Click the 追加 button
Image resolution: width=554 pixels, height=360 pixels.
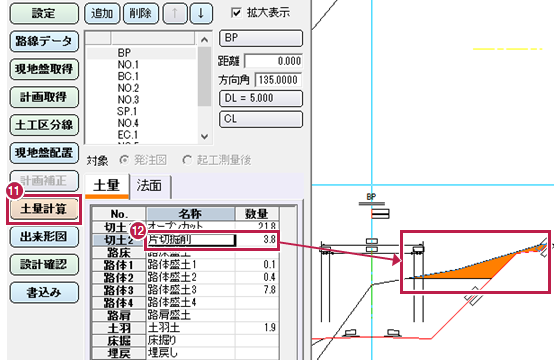point(102,13)
